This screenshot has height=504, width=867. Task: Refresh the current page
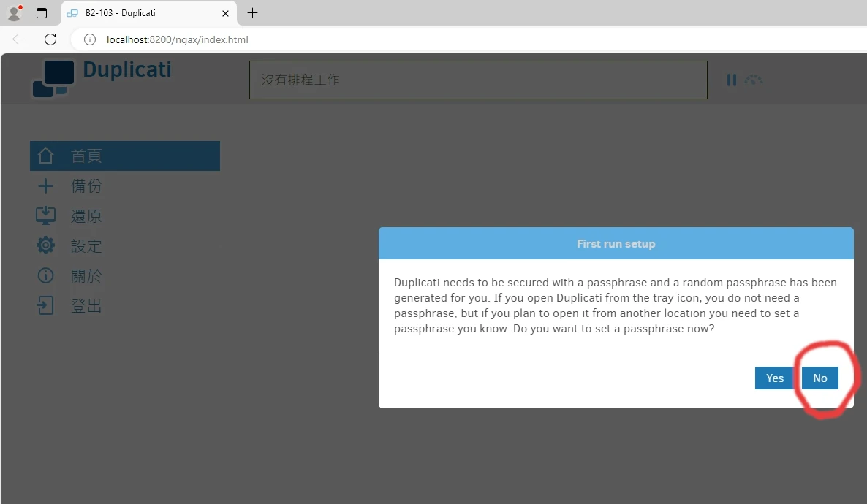pyautogui.click(x=50, y=39)
